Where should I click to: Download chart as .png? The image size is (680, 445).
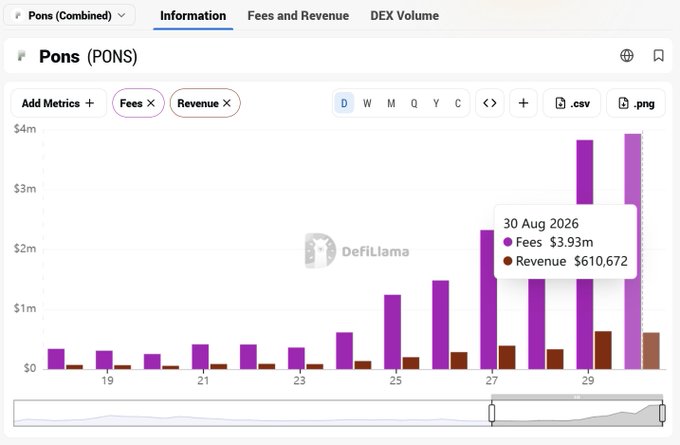(636, 103)
